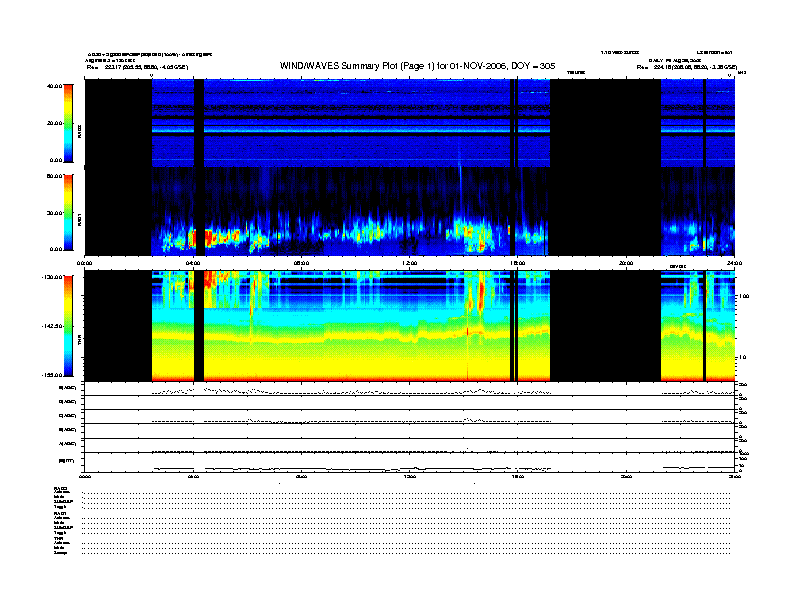Select the TNR spectrogram panel
792x612 pixels.
pos(410,326)
